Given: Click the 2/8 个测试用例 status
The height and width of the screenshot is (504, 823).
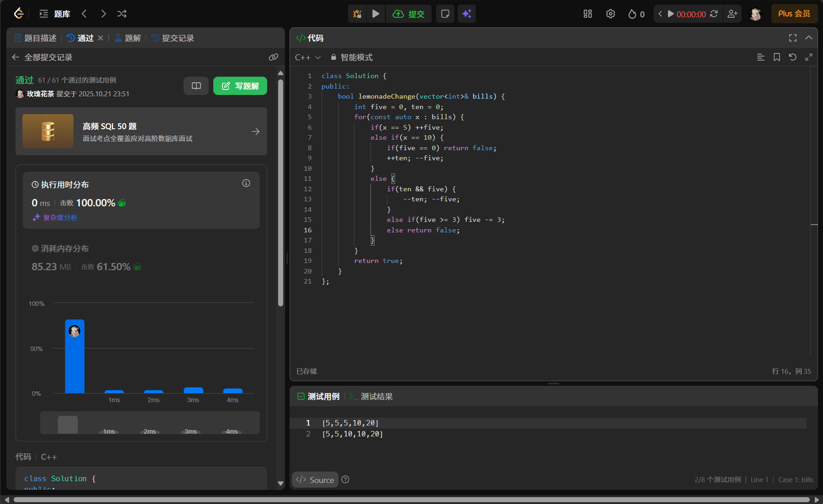Looking at the screenshot, I should (x=718, y=479).
